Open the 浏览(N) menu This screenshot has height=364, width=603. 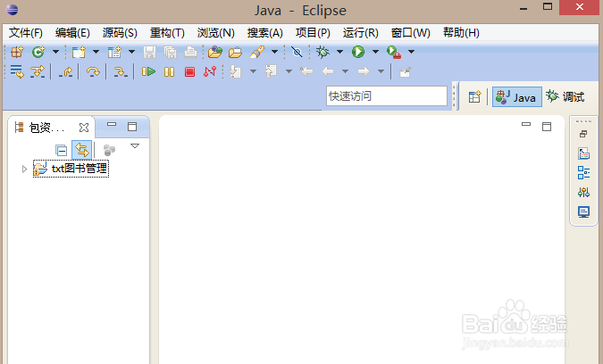pyautogui.click(x=216, y=33)
